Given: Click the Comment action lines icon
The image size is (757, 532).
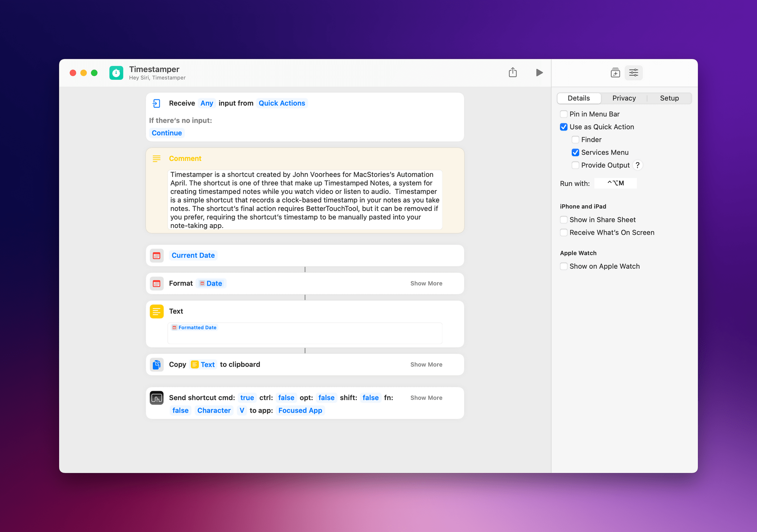Looking at the screenshot, I should [x=156, y=158].
